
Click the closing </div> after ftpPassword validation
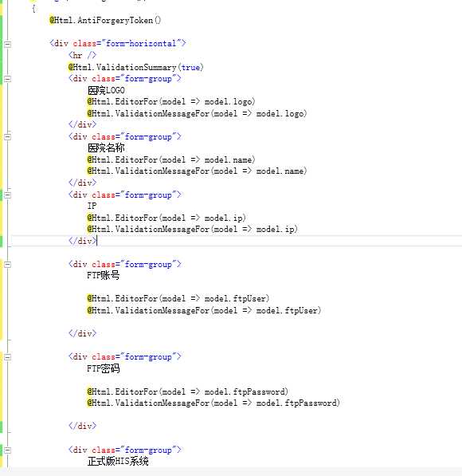82,426
